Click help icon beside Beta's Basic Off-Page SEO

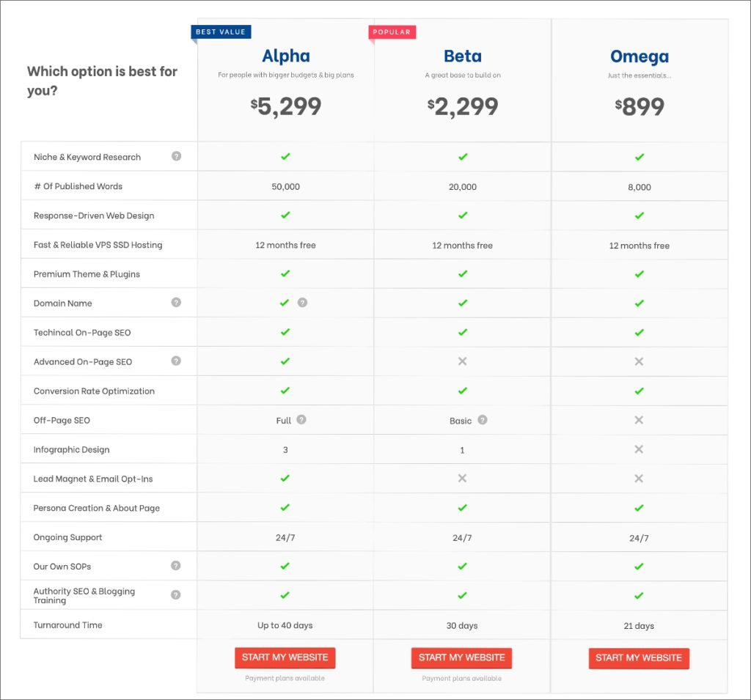coord(483,420)
